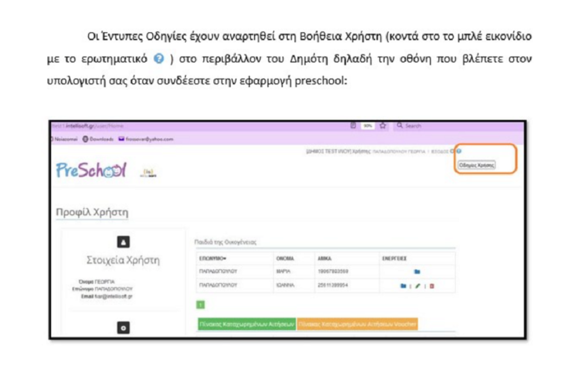The image size is (588, 377).
Task: Open the yahoo.com mail bookmark
Action: point(148,139)
